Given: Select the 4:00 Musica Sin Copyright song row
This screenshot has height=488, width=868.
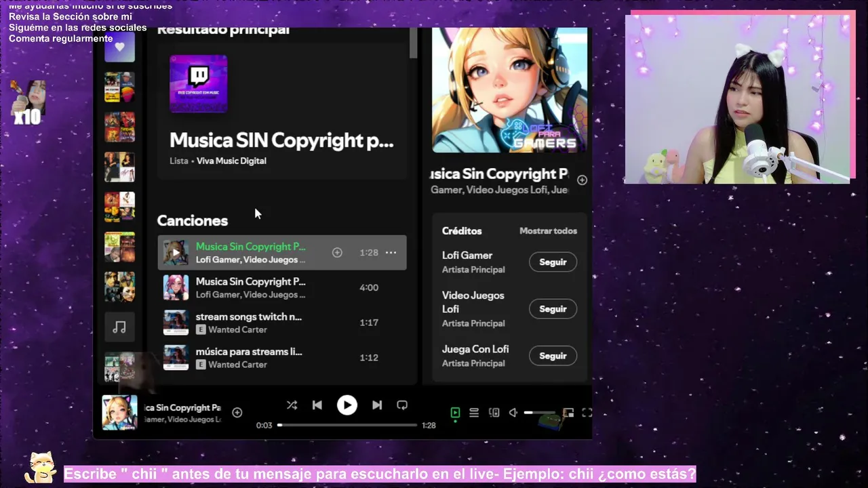Looking at the screenshot, I should (x=282, y=287).
